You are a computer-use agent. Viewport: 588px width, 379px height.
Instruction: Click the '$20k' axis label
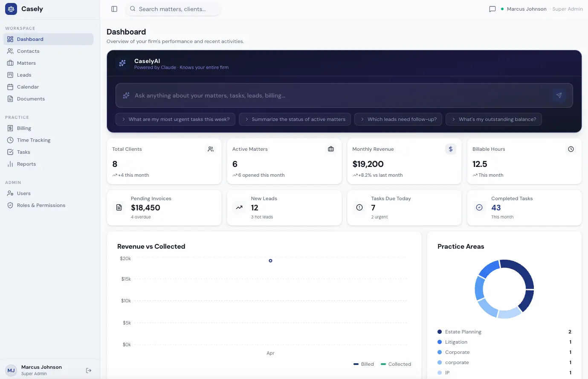click(125, 258)
